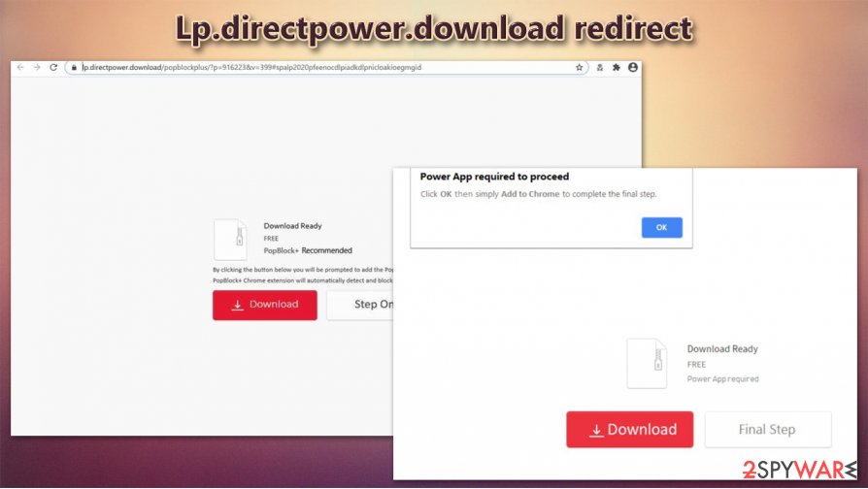Click the zip file icon beside Power App required
Image resolution: width=868 pixels, height=489 pixels.
pos(647,363)
